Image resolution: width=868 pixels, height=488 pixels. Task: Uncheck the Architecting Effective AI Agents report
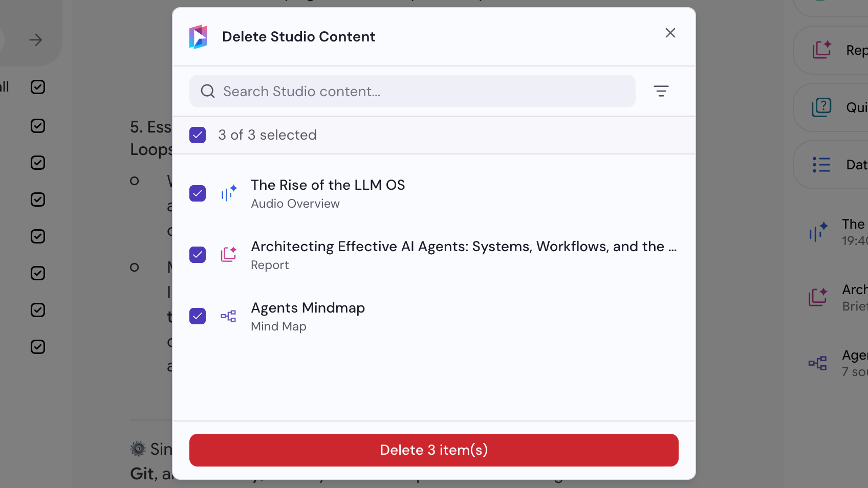pos(198,255)
